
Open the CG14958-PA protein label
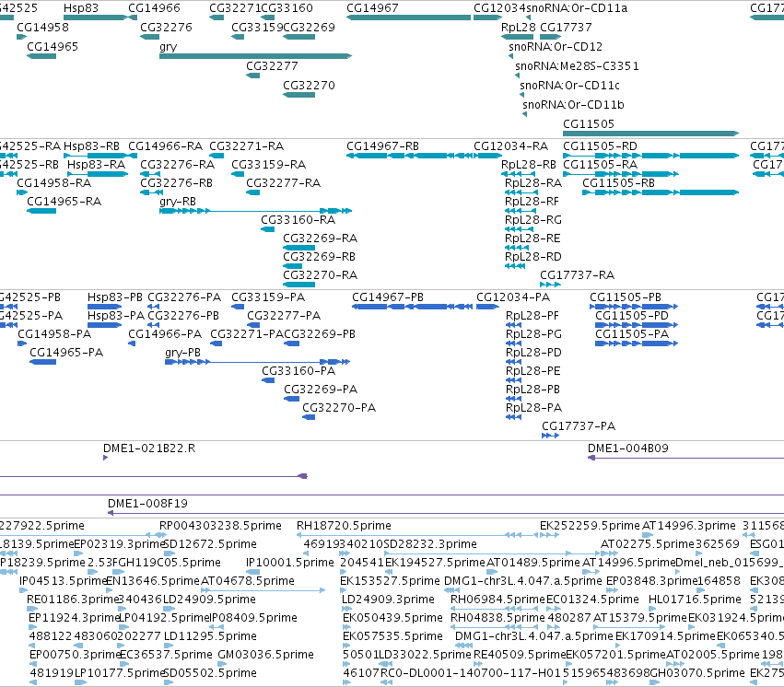(54, 333)
